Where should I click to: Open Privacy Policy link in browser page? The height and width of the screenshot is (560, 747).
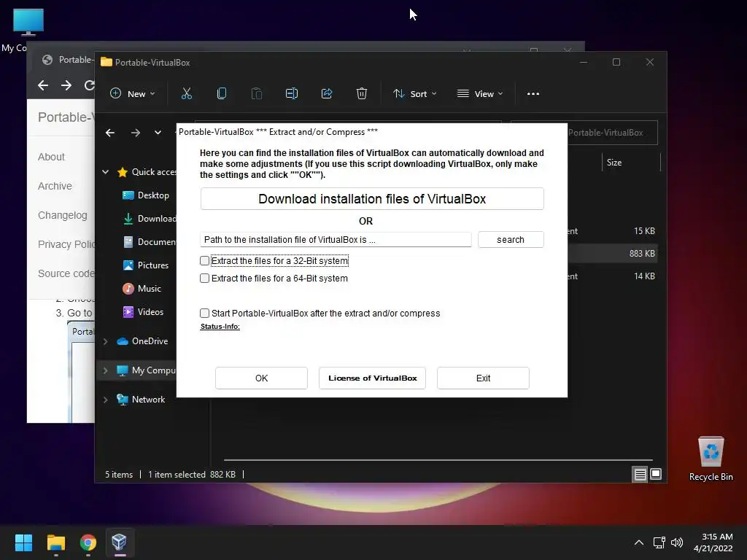coord(66,244)
